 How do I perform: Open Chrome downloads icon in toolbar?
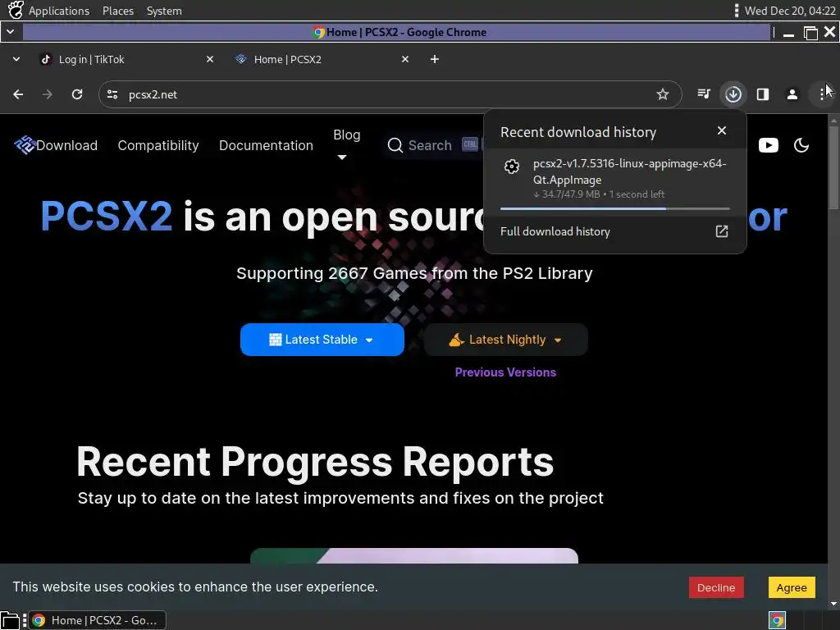tap(733, 94)
